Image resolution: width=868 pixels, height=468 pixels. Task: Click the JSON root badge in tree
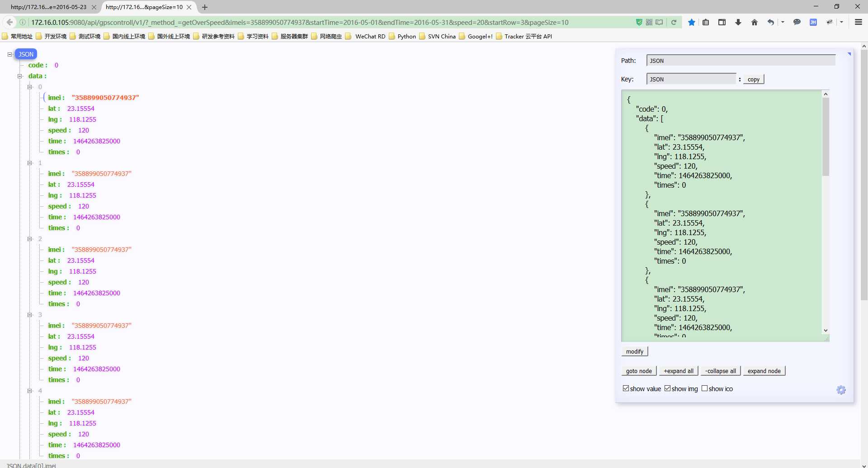click(26, 54)
